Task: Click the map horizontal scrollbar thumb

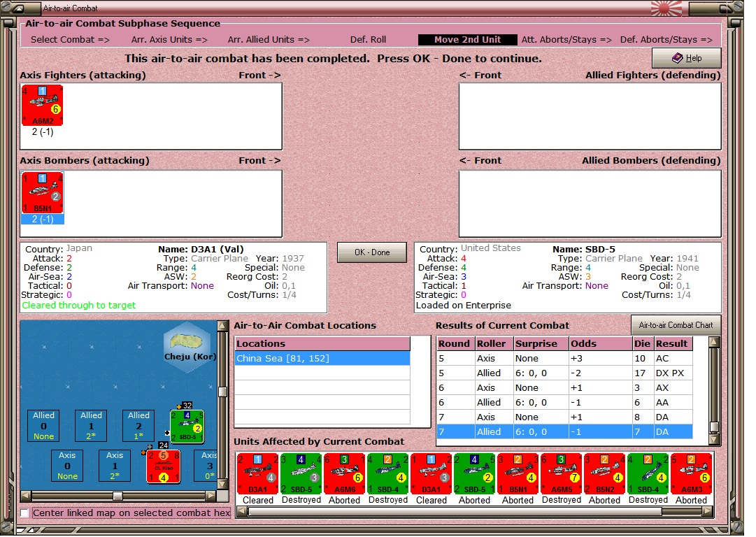Action: point(117,496)
